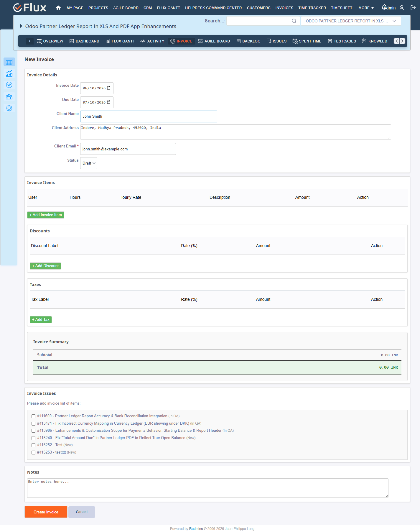This screenshot has width=420, height=532.
Task: Open the Dashboard tab
Action: 84,41
